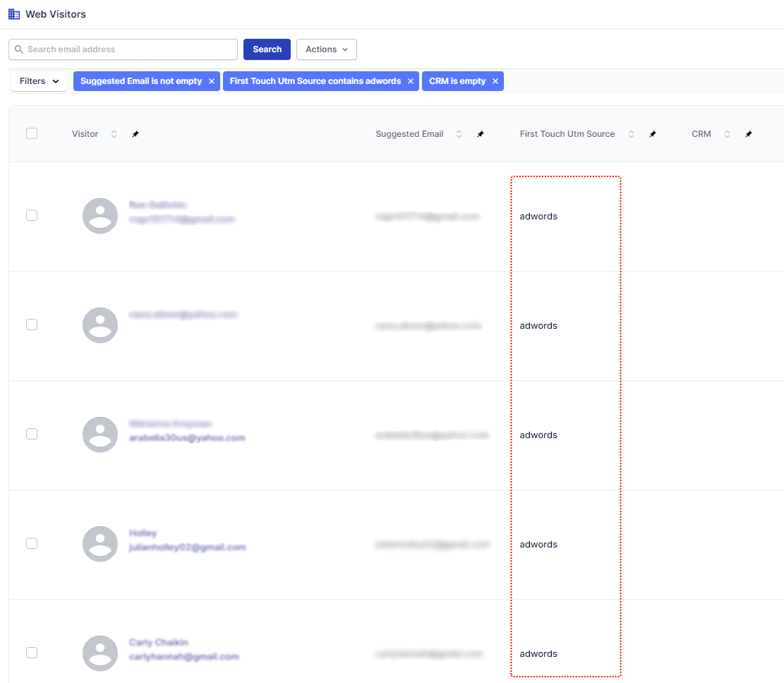Pin the Suggested Email column
This screenshot has width=784, height=683.
[x=481, y=134]
